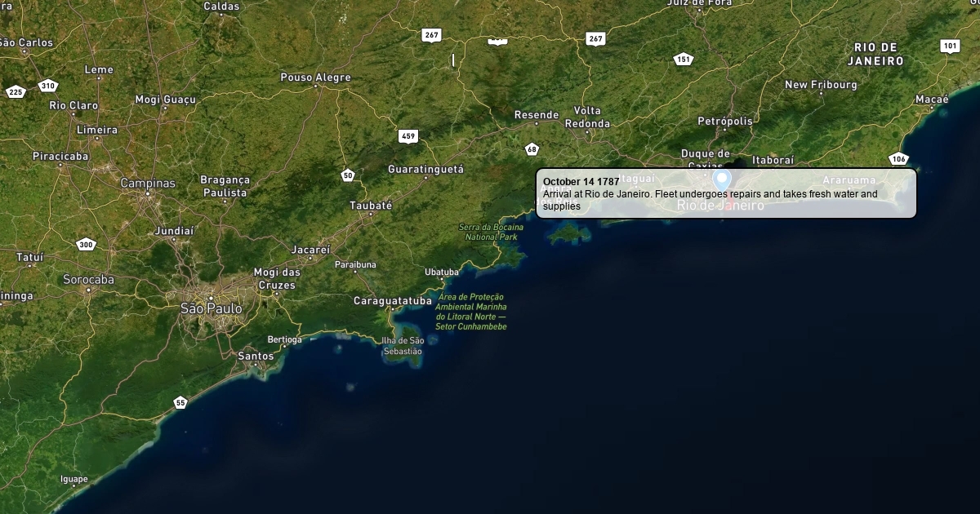Select the Ilha de São Sebastião island label

tap(403, 345)
